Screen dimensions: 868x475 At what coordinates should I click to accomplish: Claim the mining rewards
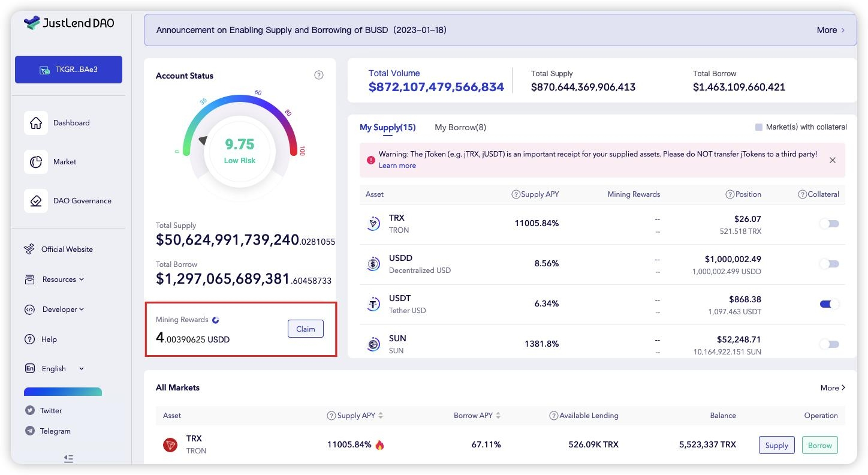(x=306, y=329)
